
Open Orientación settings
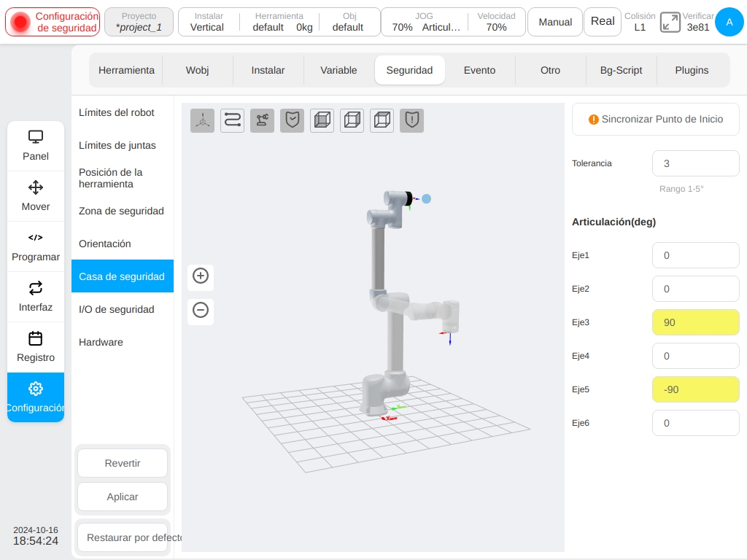123,244
